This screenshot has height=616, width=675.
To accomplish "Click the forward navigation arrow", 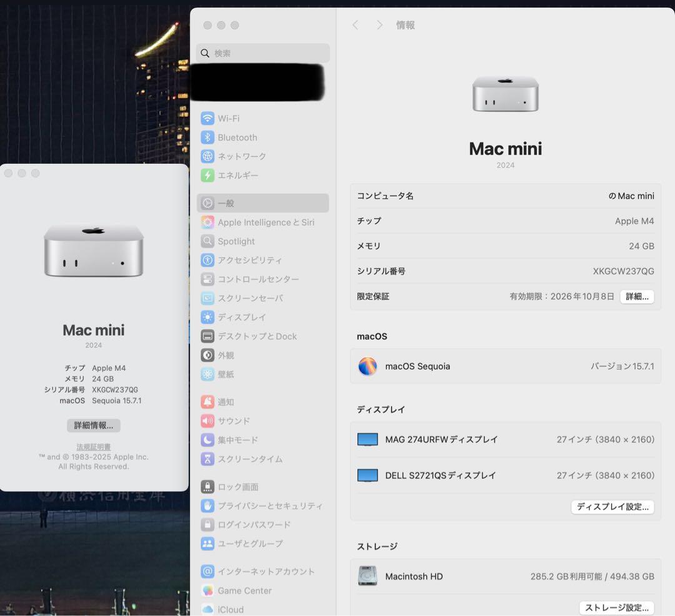I will tap(379, 25).
